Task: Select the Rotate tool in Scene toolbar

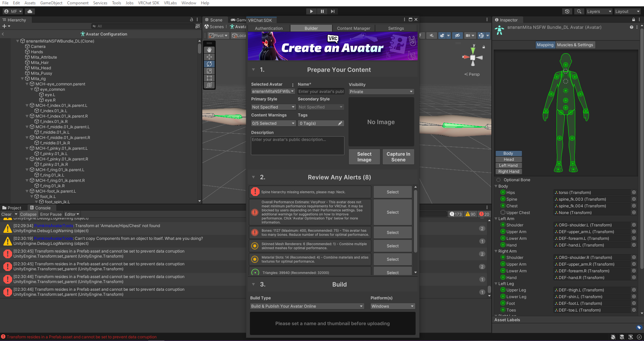Action: click(209, 64)
